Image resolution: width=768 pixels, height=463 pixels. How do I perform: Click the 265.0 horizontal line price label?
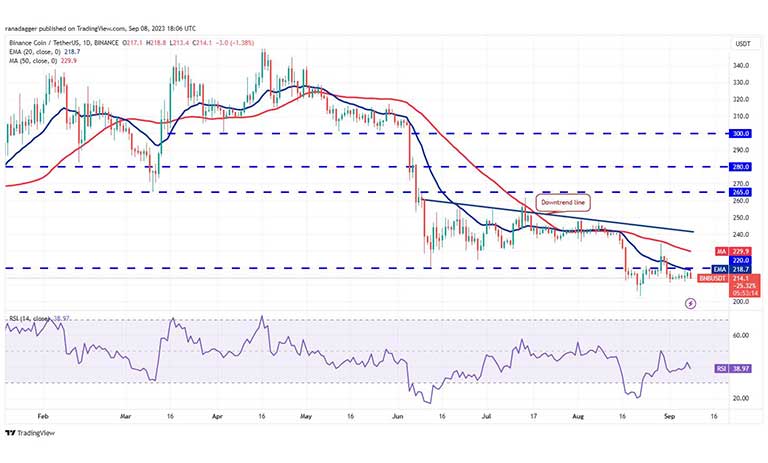741,193
